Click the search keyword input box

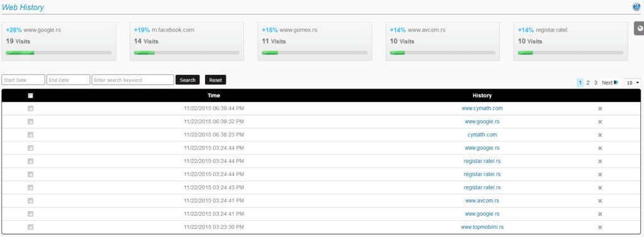pyautogui.click(x=133, y=80)
